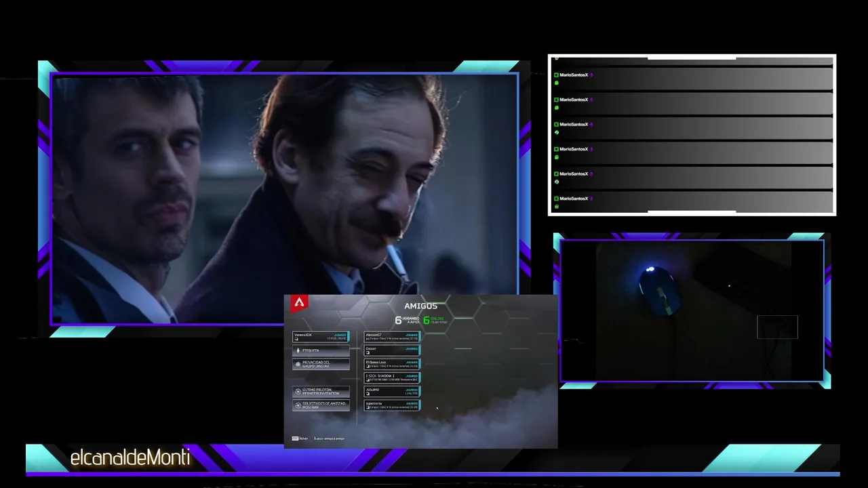The image size is (868, 488).
Task: Click the white 6 jugando a Apex counter
Action: tap(407, 320)
